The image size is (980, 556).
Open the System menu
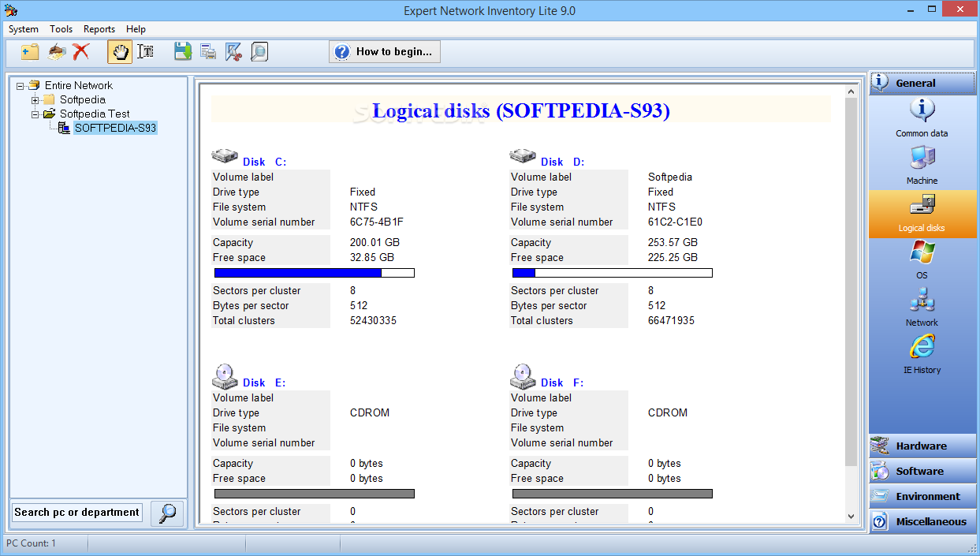pyautogui.click(x=24, y=29)
